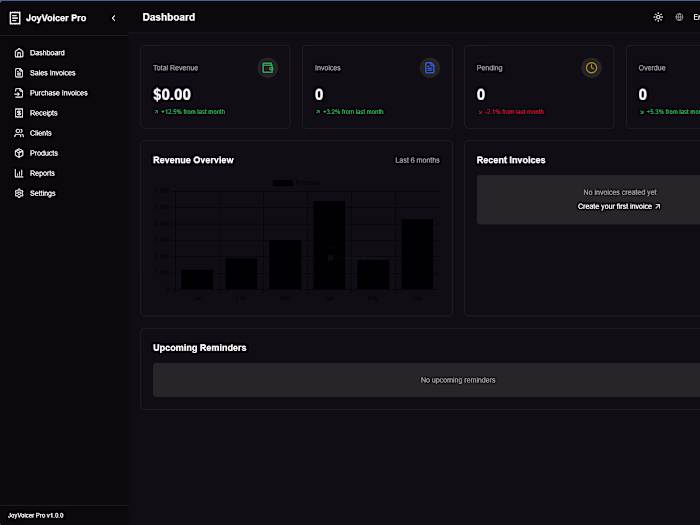Open language selector globe icon
700x525 pixels.
tap(679, 17)
